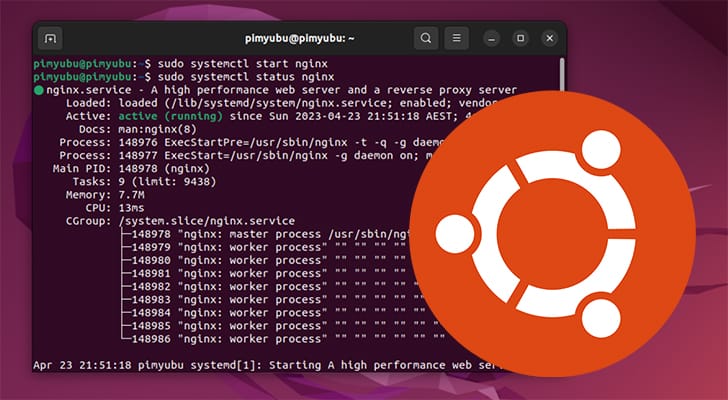Image resolution: width=728 pixels, height=400 pixels.
Task: Minimize the terminal window
Action: pos(491,39)
